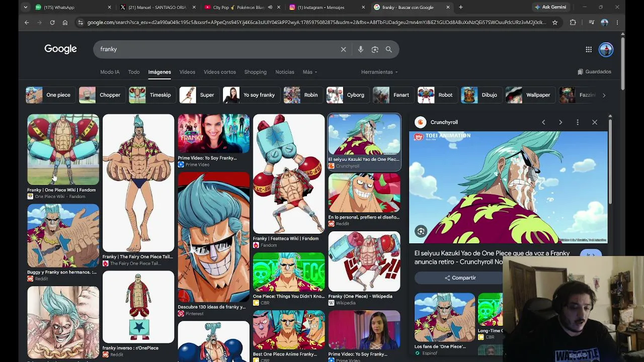Open the Google account avatar

coord(606,49)
